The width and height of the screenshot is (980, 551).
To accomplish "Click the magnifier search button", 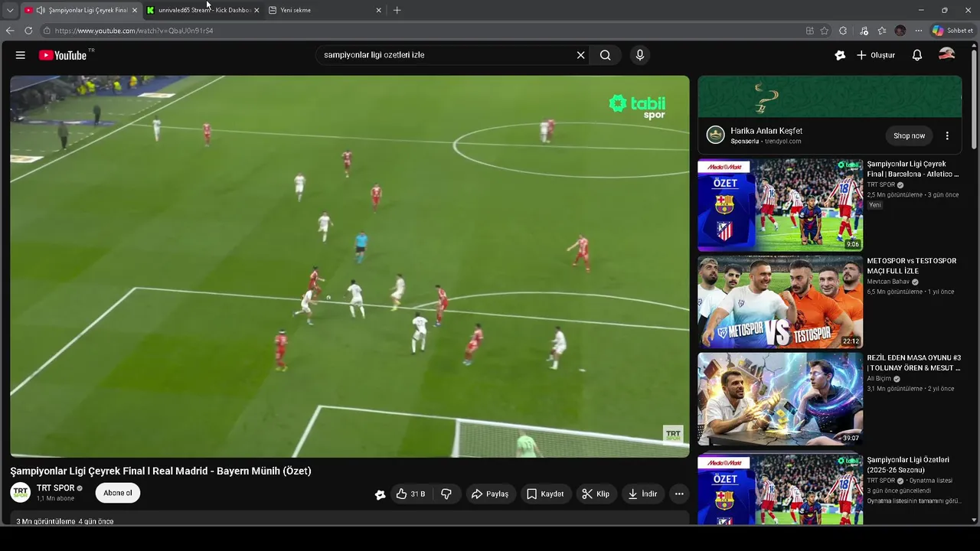I will pyautogui.click(x=606, y=55).
